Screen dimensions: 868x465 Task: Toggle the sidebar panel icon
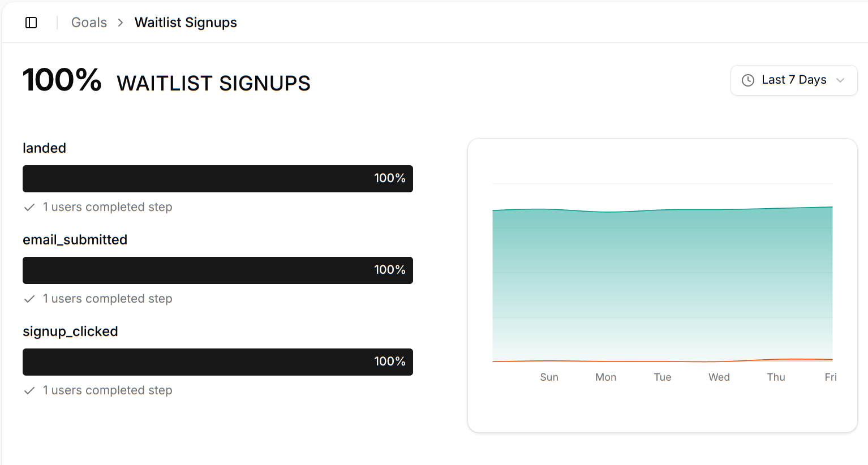(x=31, y=23)
